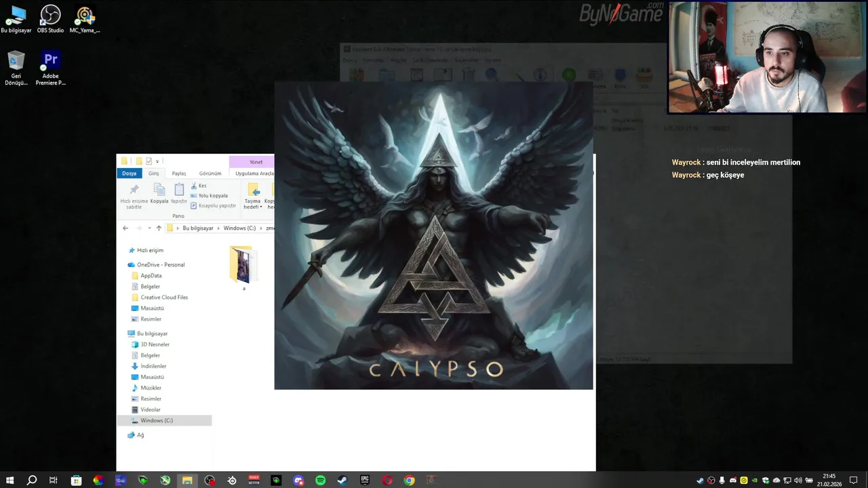Click the Windows Start button
The image size is (868, 488).
pos(9,481)
